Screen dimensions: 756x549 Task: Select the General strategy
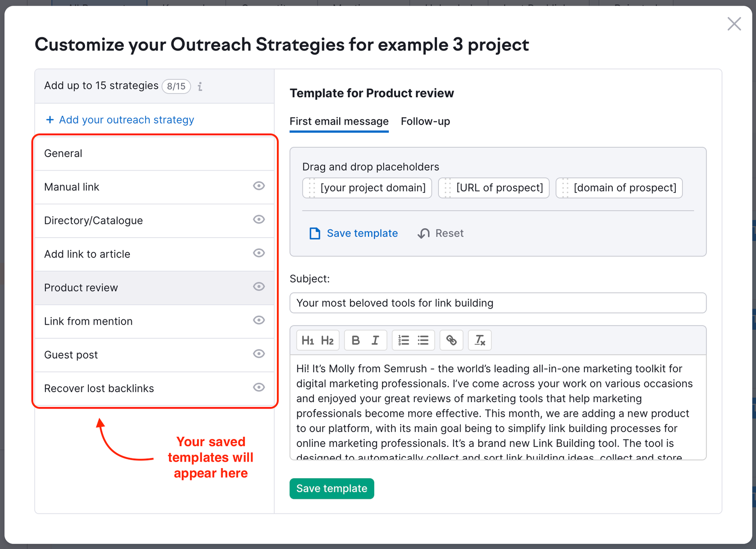(63, 153)
